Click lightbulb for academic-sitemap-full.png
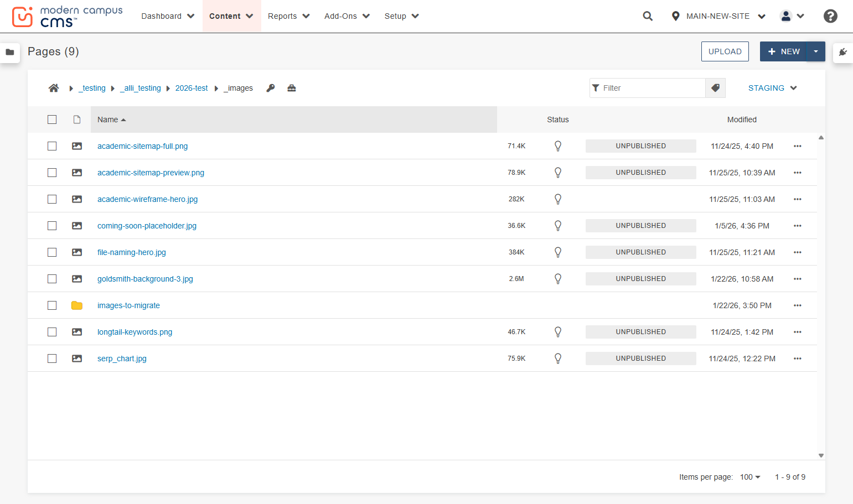The height and width of the screenshot is (504, 853). [x=558, y=146]
